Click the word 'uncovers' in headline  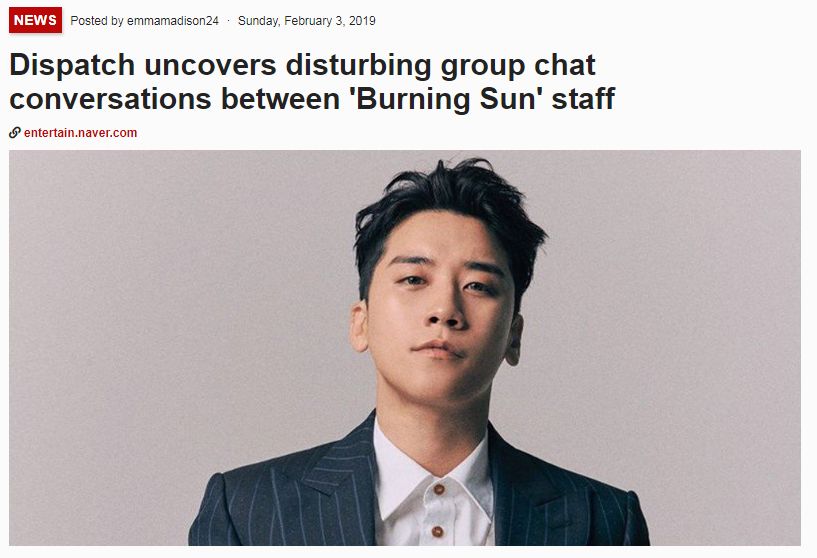[211, 65]
